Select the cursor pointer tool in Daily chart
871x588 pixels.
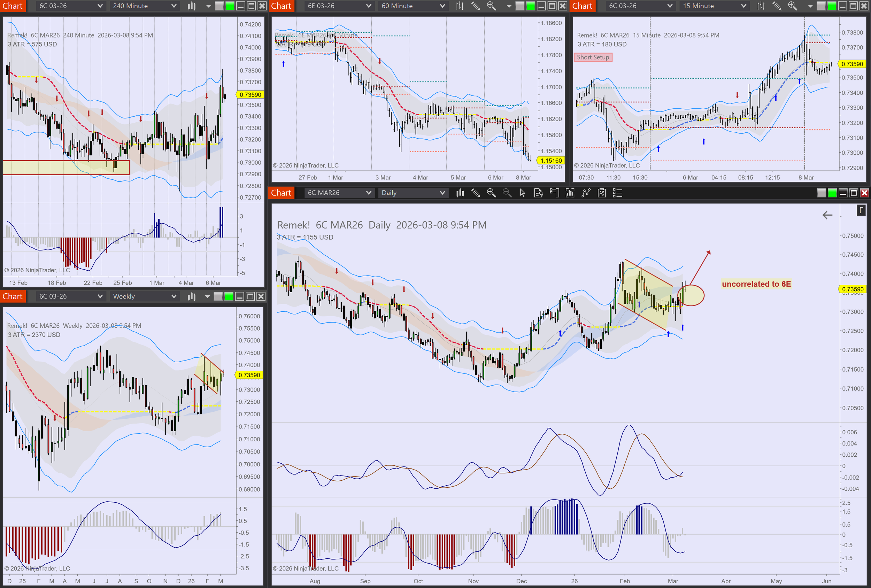[x=523, y=193]
